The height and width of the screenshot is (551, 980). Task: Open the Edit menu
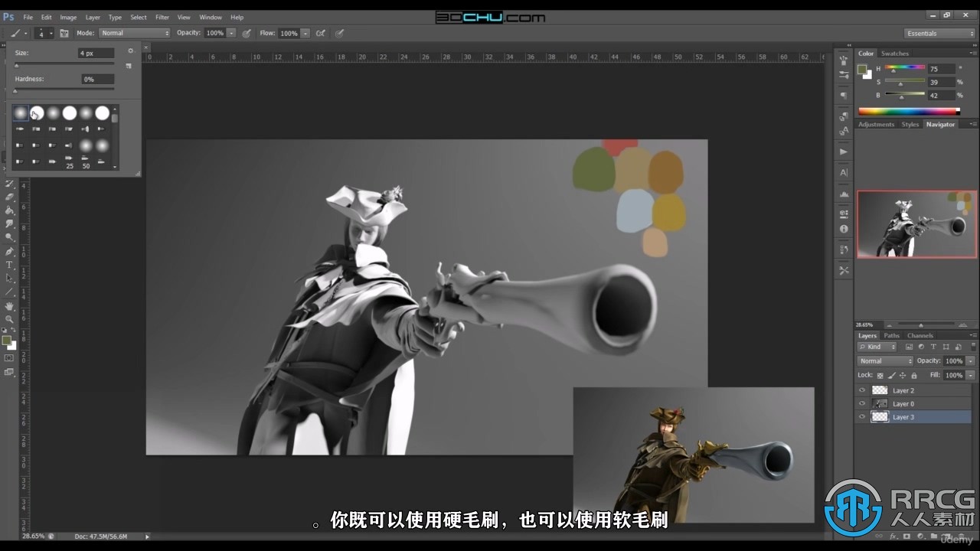click(47, 17)
